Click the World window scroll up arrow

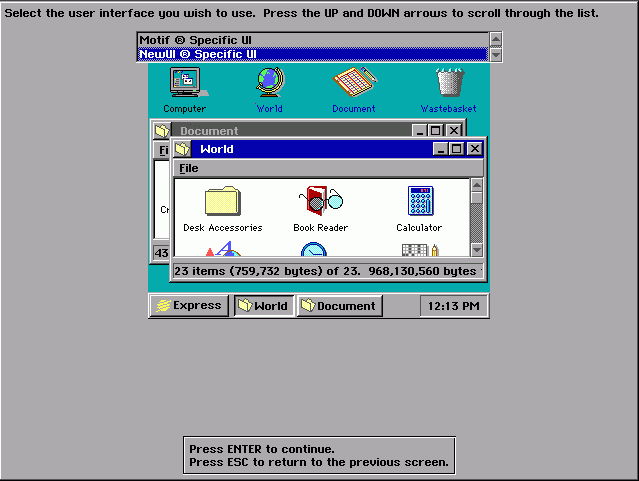476,185
